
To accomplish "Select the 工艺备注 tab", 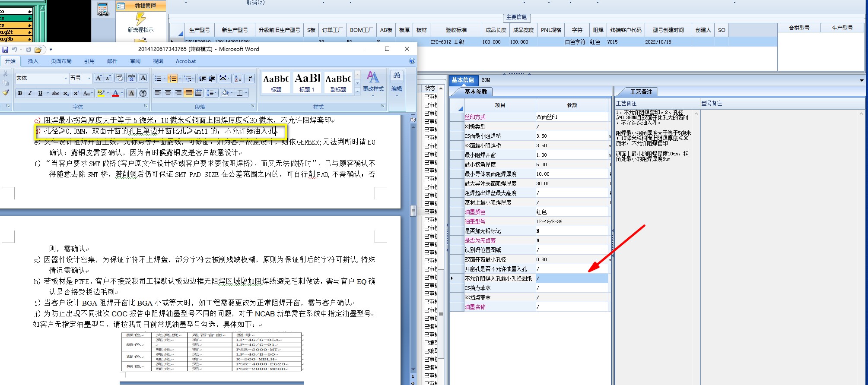I will (x=641, y=92).
